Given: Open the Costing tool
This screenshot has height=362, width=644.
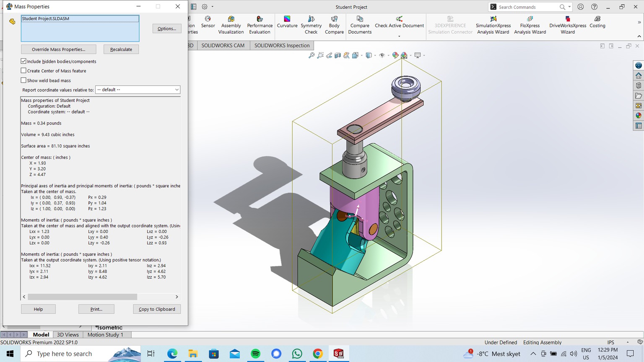Looking at the screenshot, I should tap(597, 22).
